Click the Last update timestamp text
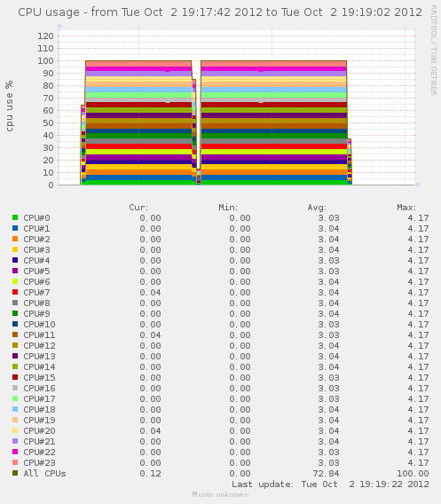The height and width of the screenshot is (504, 441). coord(330,484)
